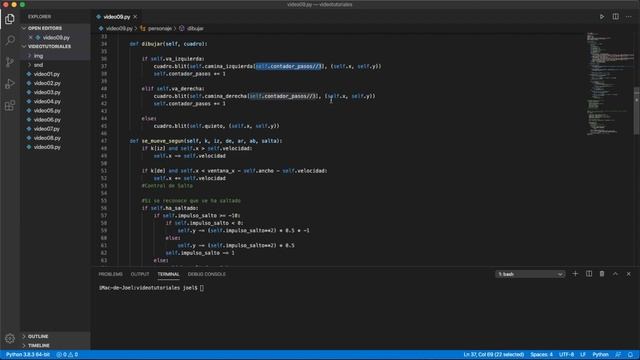Screen dimensions: 640x360
Task: Click line 47 'def se_mueve_segun' definition
Action: pyautogui.click(x=206, y=141)
